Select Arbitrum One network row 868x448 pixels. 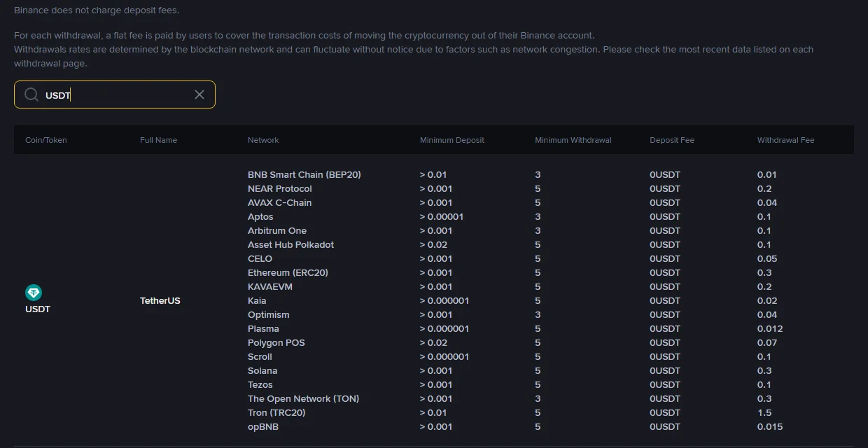point(277,230)
